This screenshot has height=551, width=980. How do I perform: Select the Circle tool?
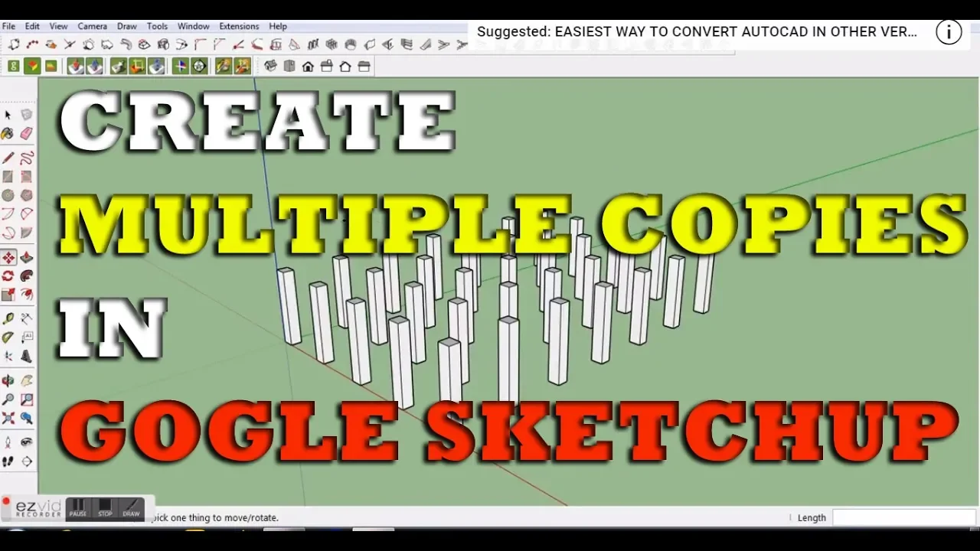(8, 195)
